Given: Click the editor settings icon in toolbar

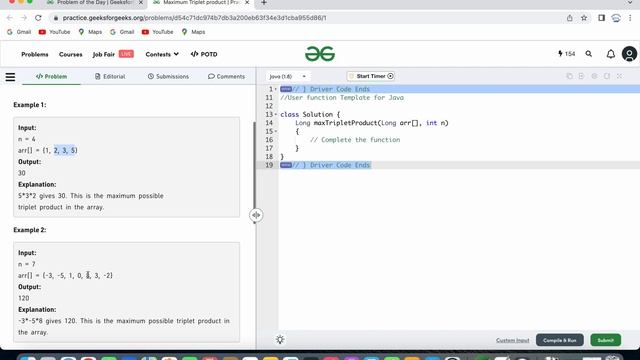Looking at the screenshot, I should point(594,76).
